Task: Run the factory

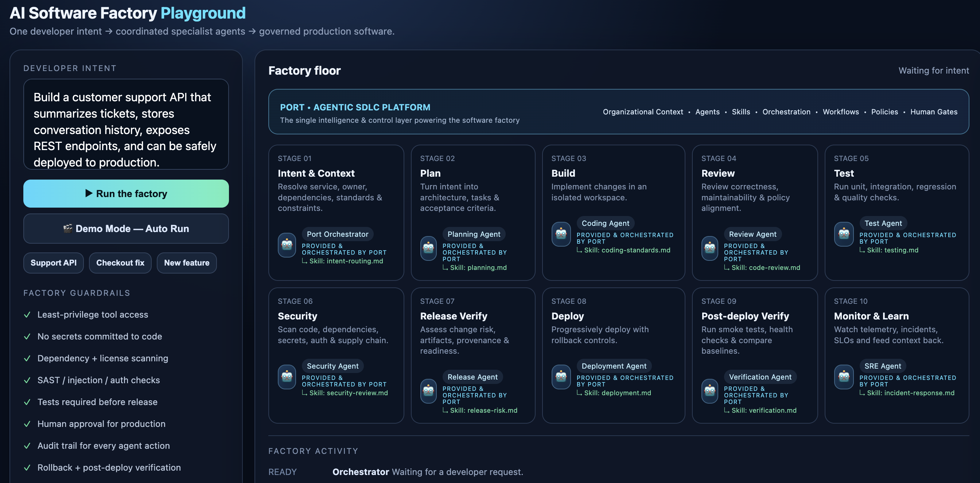Action: tap(126, 194)
